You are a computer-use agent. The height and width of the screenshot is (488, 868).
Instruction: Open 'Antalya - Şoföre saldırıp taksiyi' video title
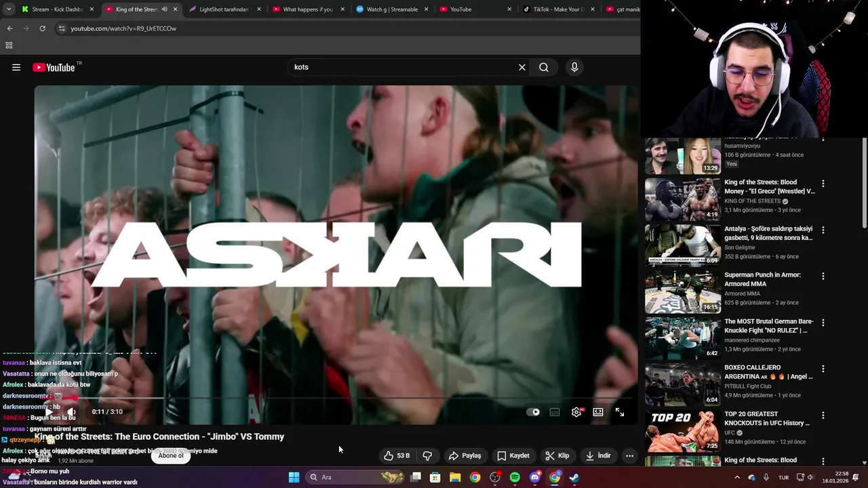[768, 233]
